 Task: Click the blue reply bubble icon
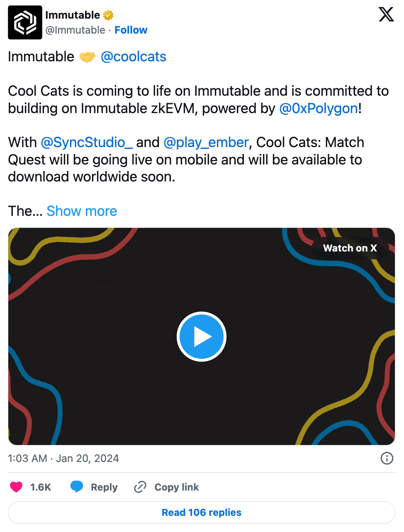point(77,486)
